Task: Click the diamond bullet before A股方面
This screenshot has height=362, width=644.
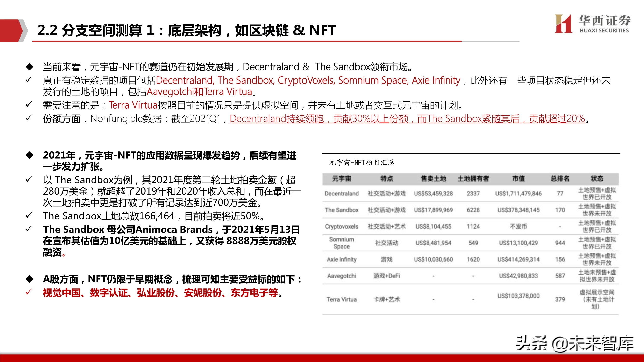Action: (29, 279)
